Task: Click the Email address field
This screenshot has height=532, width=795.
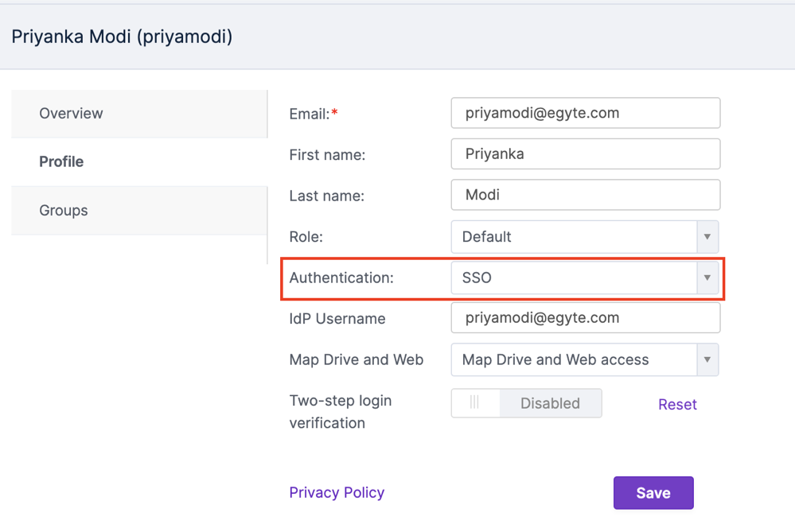Action: 585,113
